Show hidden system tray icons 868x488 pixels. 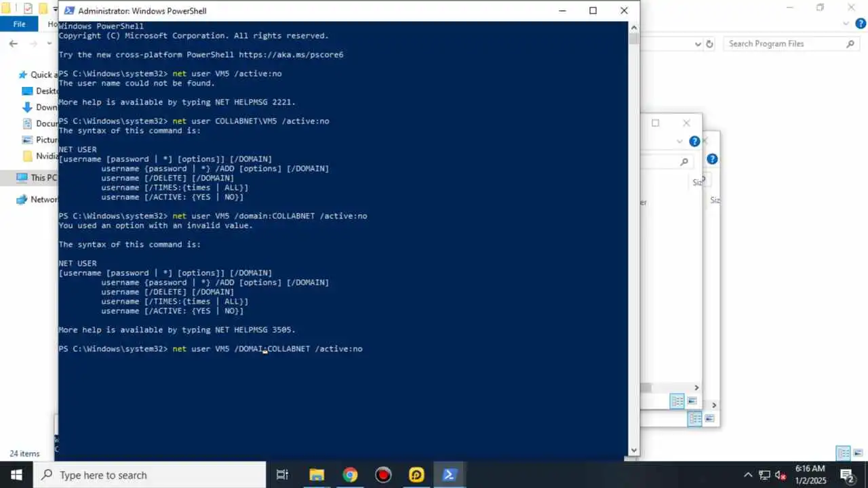point(748,475)
